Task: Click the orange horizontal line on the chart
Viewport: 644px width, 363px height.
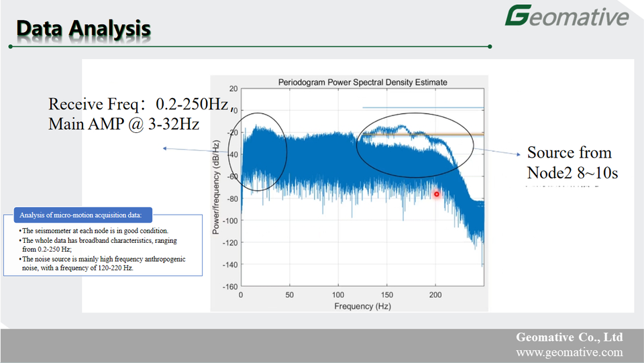Action: [x=456, y=134]
